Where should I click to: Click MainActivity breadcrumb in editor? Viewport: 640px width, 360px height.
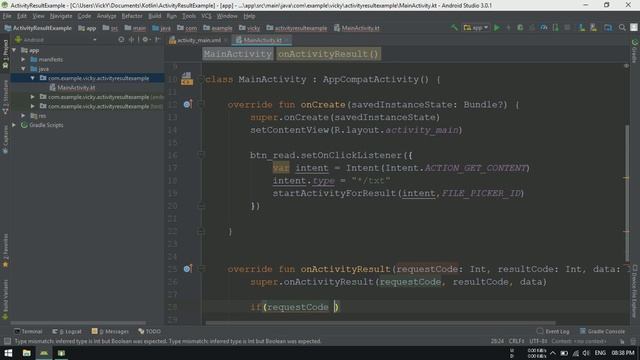coord(238,54)
